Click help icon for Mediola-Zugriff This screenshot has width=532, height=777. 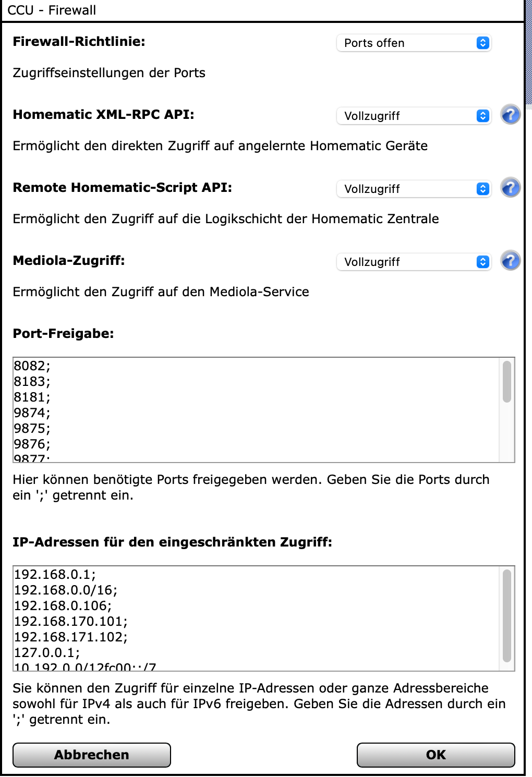(x=510, y=261)
